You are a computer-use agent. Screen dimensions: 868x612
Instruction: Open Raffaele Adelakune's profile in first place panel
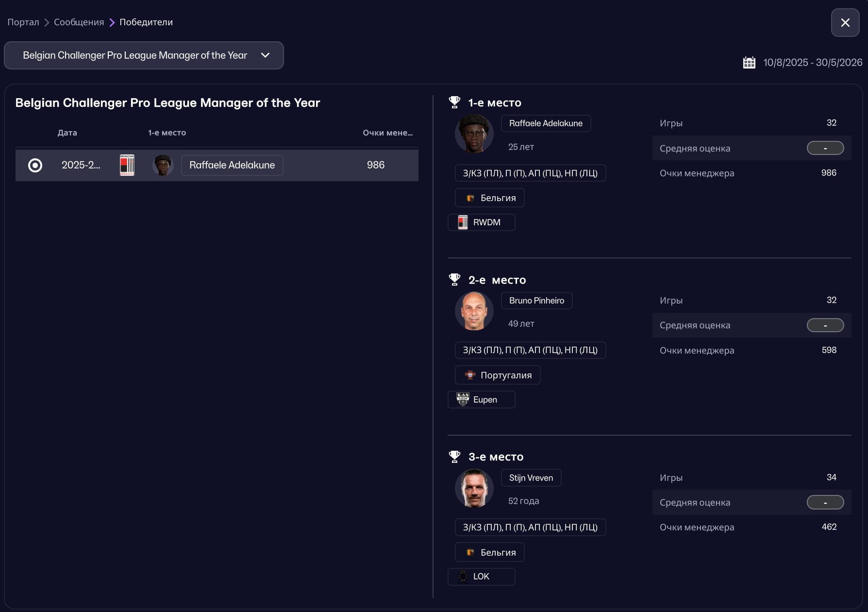click(546, 123)
